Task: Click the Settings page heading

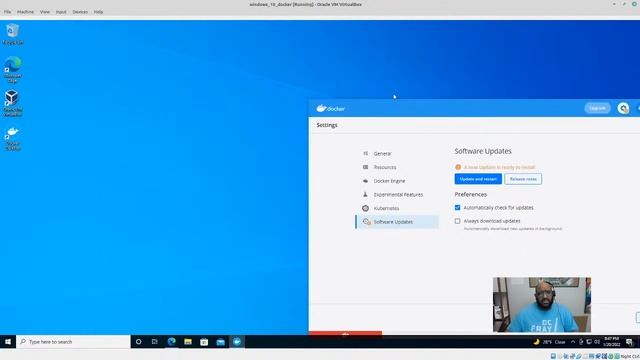Action: point(327,125)
